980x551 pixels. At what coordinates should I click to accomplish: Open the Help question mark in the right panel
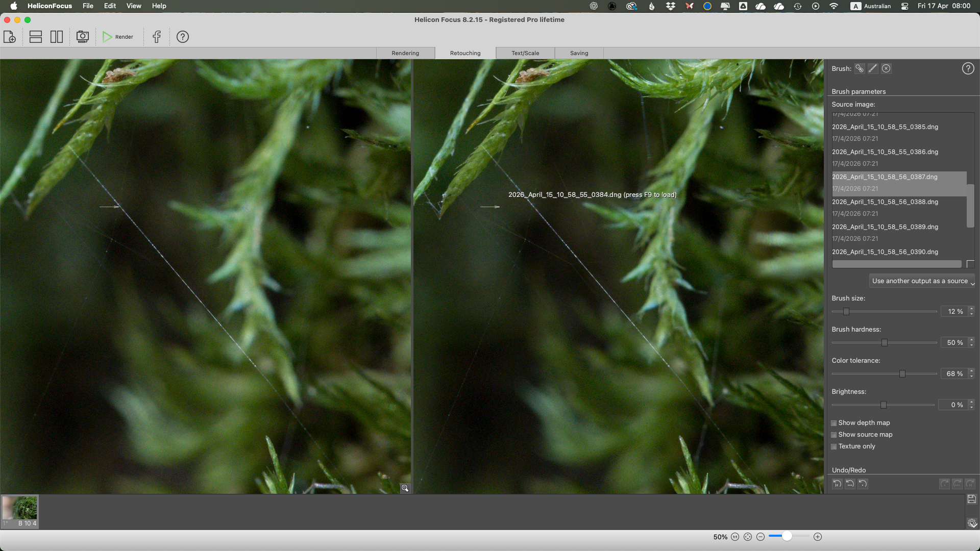[967, 68]
